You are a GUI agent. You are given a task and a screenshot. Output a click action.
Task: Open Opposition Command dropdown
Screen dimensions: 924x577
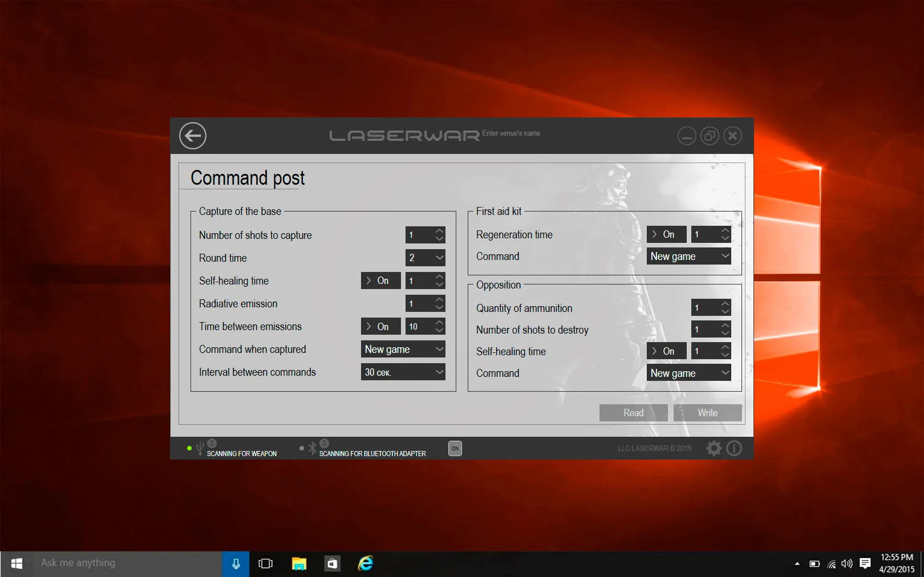tap(689, 373)
